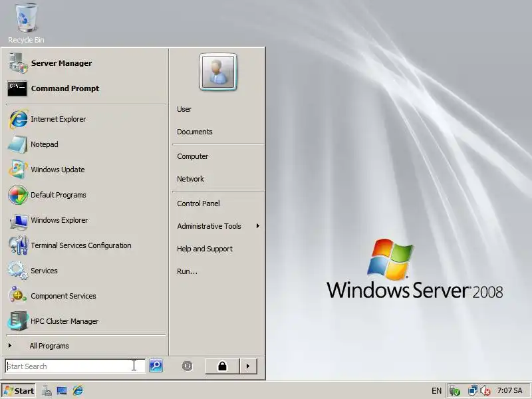
Task: Click the HPC Cluster Manager text label
Action: pyautogui.click(x=65, y=321)
